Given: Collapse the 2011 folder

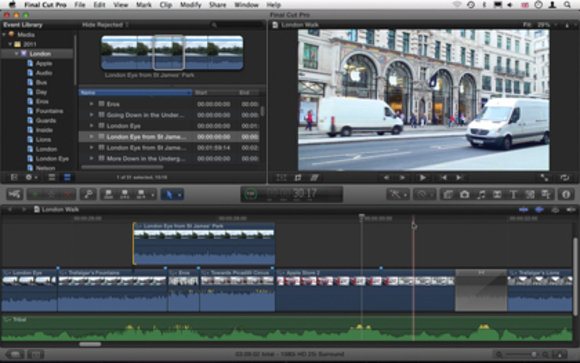Looking at the screenshot, I should [10, 44].
